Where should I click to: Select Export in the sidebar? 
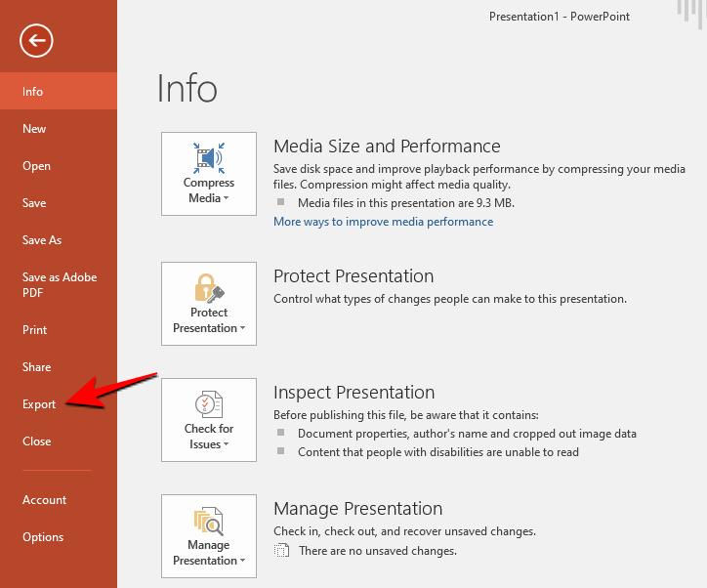tap(39, 404)
